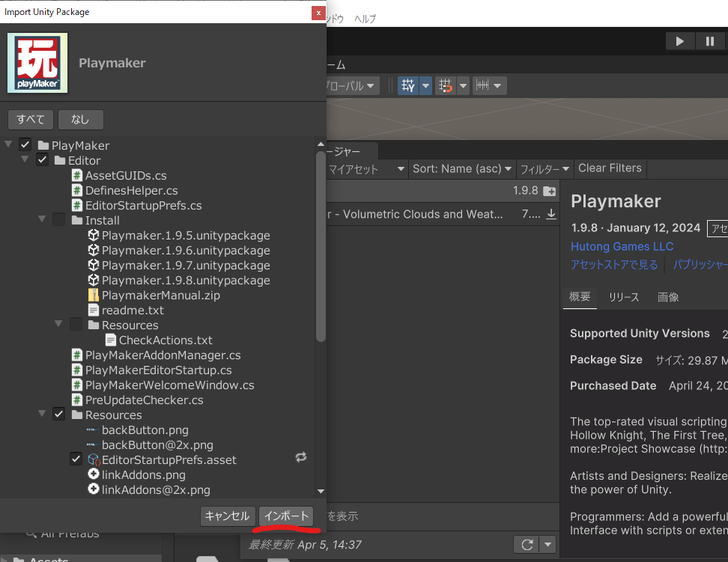Click the Playmaker.1.9.6.unitypackage icon
The image size is (728, 562).
(94, 250)
